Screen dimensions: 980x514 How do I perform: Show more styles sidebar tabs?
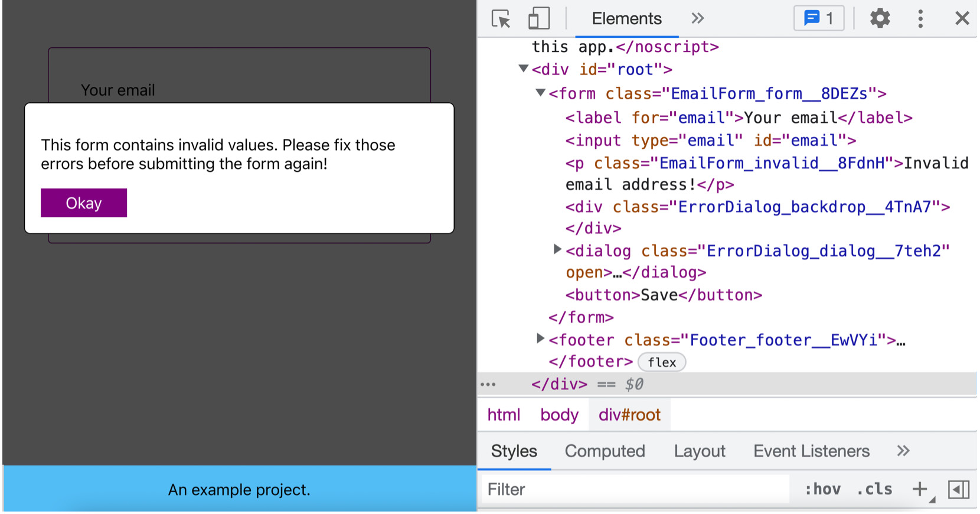903,451
